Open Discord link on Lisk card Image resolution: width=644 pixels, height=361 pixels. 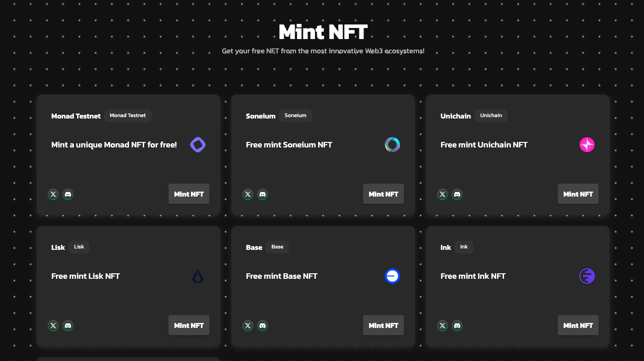coord(68,326)
